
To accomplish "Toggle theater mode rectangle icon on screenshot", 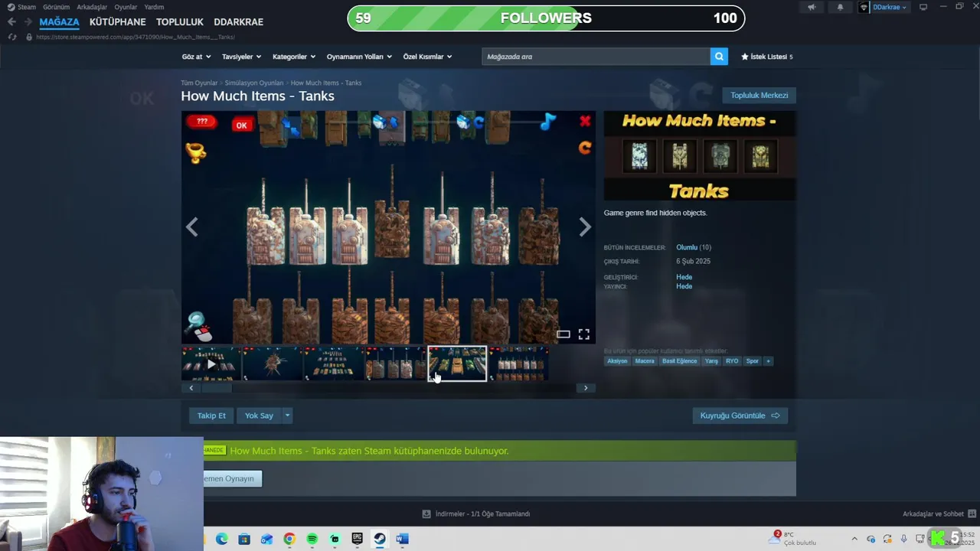I will [563, 334].
